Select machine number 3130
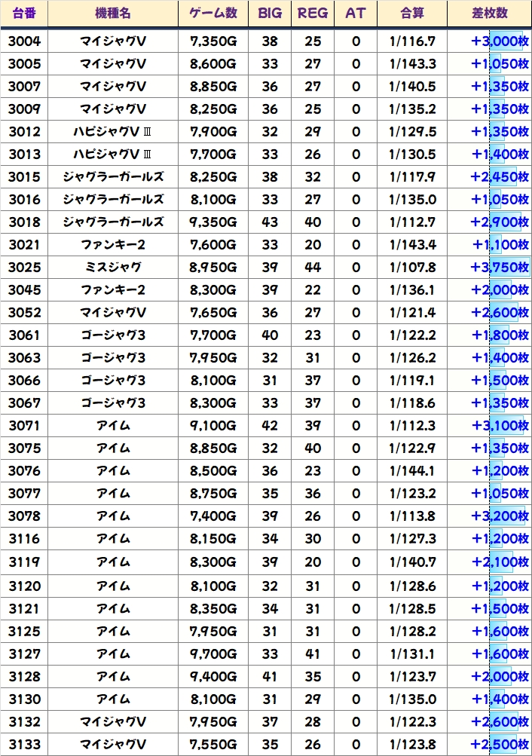Viewport: 532px width, 756px height. (x=24, y=699)
